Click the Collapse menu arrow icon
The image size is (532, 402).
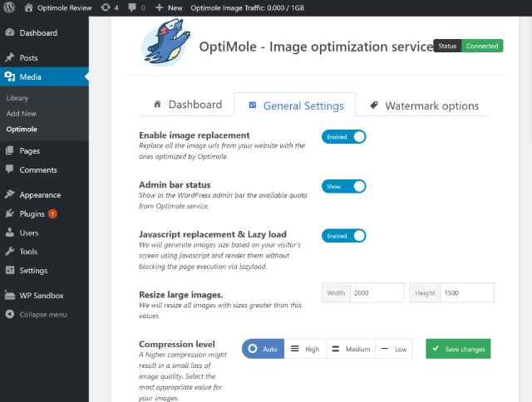point(10,314)
